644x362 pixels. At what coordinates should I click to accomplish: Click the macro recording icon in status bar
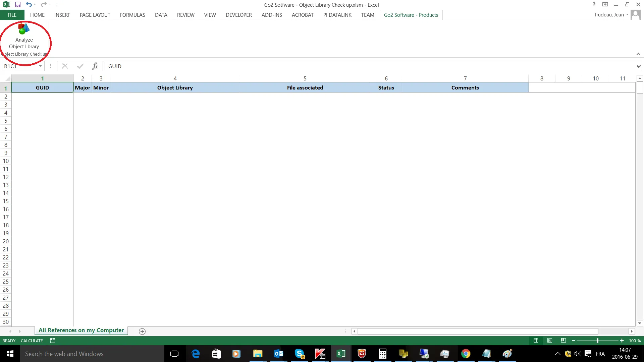pyautogui.click(x=53, y=341)
